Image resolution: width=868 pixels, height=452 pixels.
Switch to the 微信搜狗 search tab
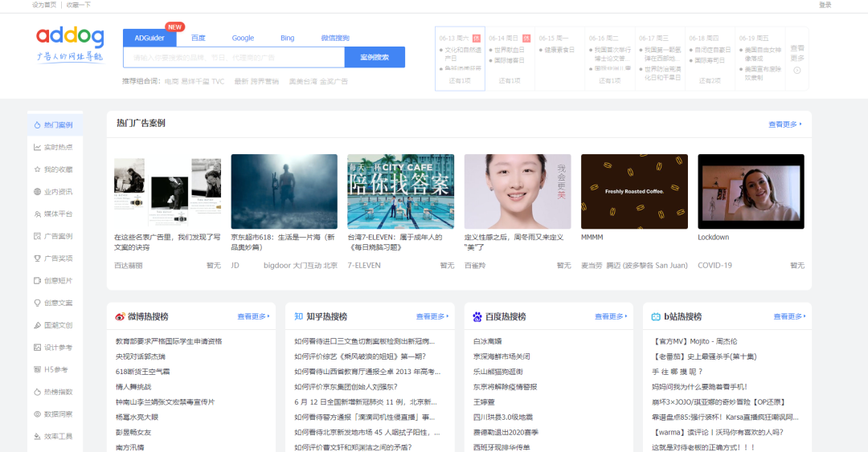tap(335, 39)
